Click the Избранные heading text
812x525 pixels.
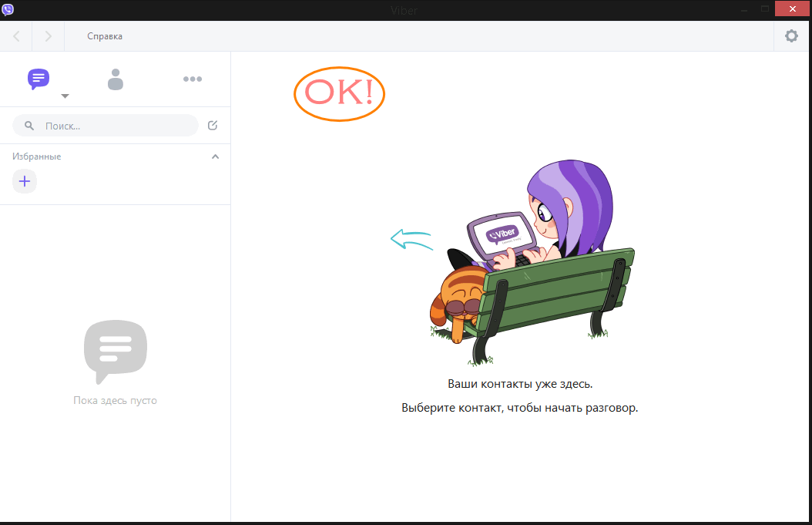tap(37, 156)
